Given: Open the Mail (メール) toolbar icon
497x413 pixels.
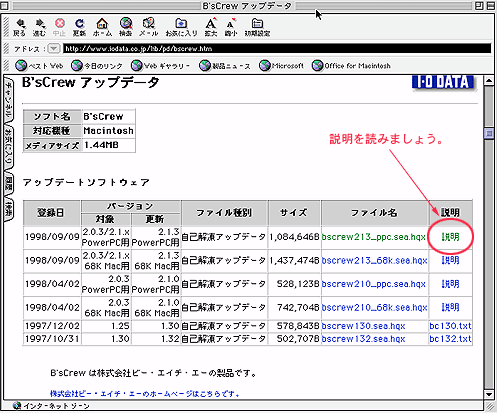Looking at the screenshot, I should click(x=148, y=27).
